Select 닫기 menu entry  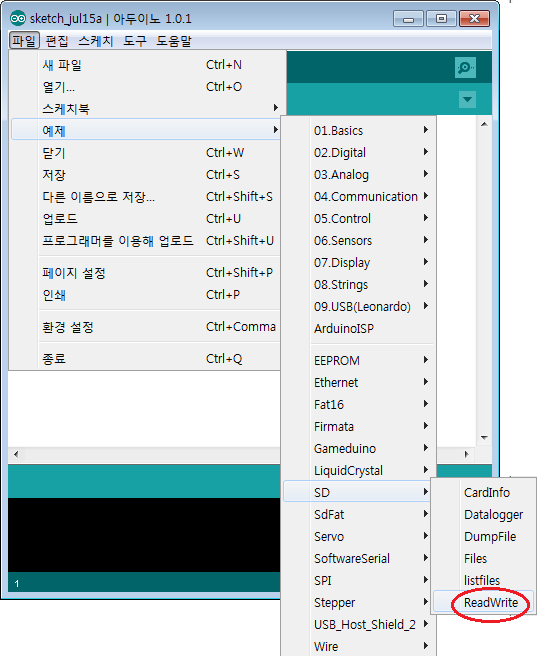(x=145, y=153)
